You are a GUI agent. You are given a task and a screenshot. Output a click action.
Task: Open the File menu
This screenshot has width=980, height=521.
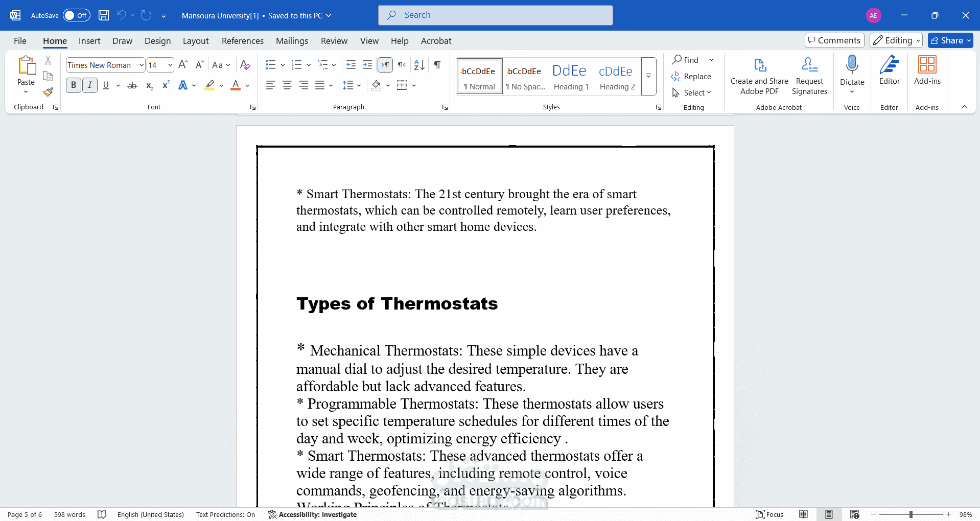coord(20,41)
